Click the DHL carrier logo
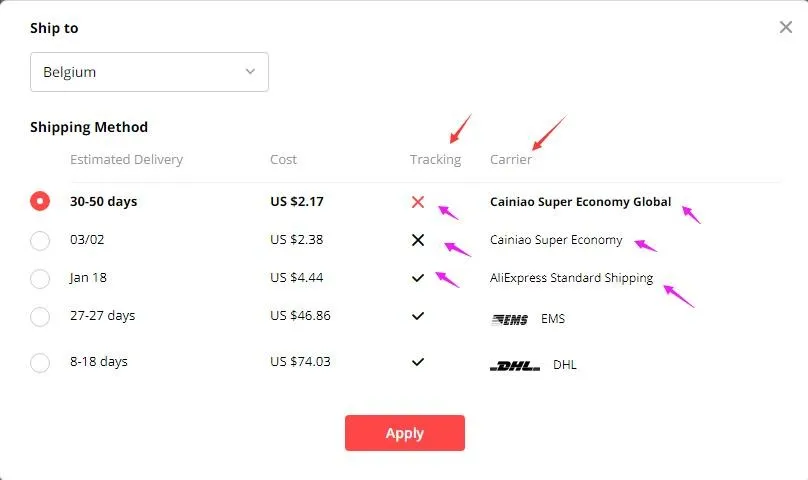The width and height of the screenshot is (808, 480). (515, 366)
